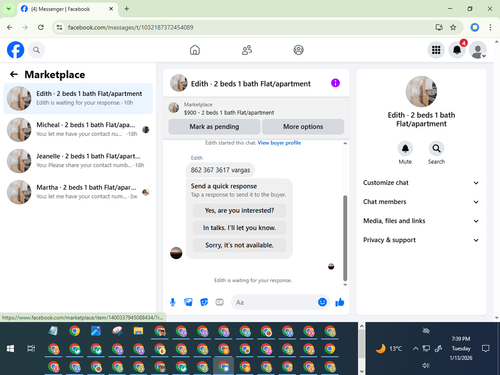Open a new browser tab
500x375 pixels.
click(126, 9)
